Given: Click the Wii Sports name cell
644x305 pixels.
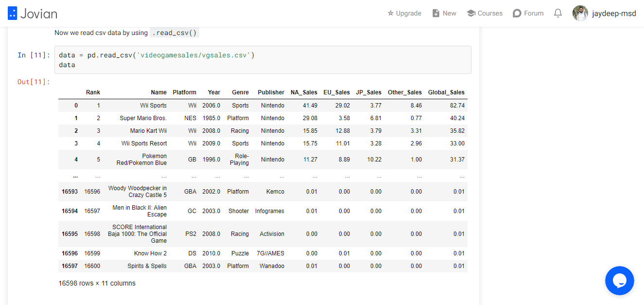Looking at the screenshot, I should tap(153, 106).
